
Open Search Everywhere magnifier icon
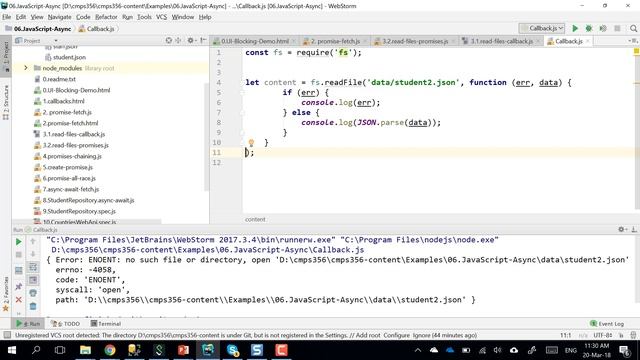(633, 28)
